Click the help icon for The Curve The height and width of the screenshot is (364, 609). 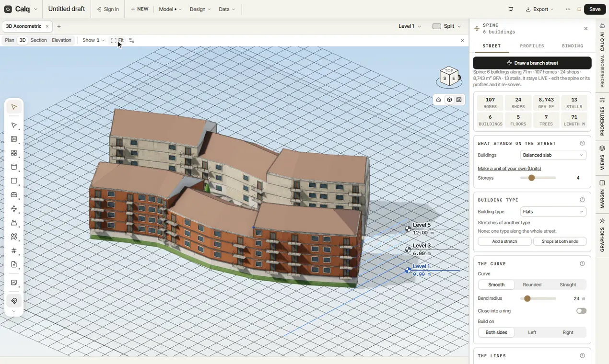click(x=582, y=263)
